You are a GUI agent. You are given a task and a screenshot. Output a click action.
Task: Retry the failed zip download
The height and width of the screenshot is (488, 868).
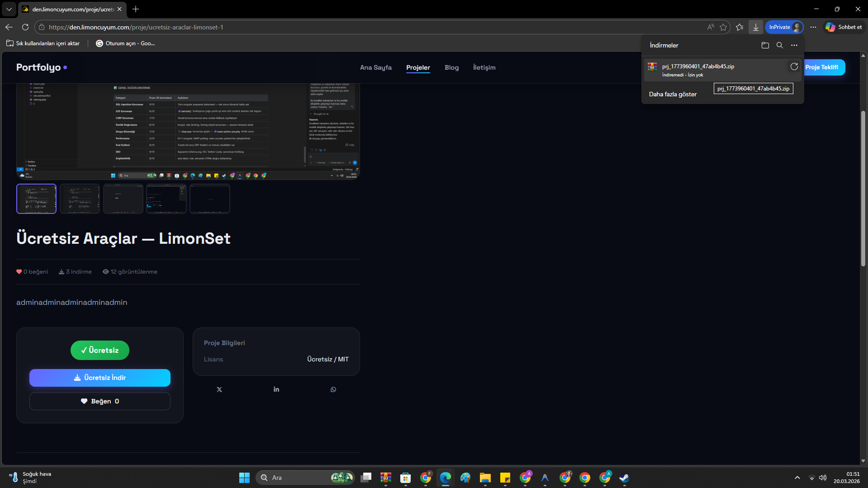click(x=794, y=67)
